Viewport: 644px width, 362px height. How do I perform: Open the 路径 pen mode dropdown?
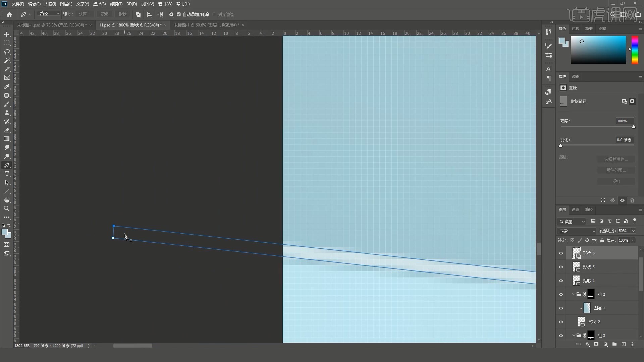click(x=49, y=14)
